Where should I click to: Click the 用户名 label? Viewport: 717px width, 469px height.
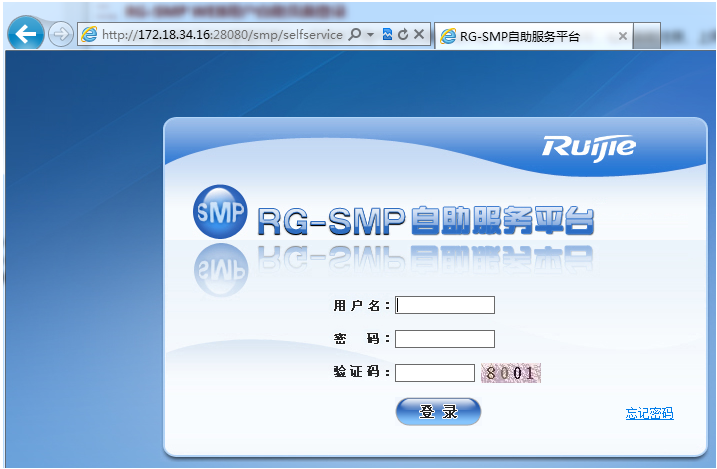361,305
